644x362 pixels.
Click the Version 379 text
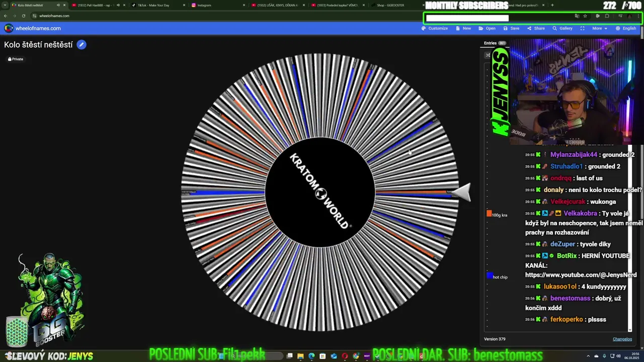[495, 339]
